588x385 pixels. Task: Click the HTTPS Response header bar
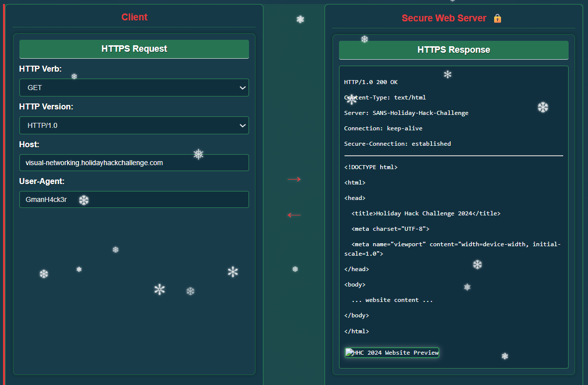(453, 50)
